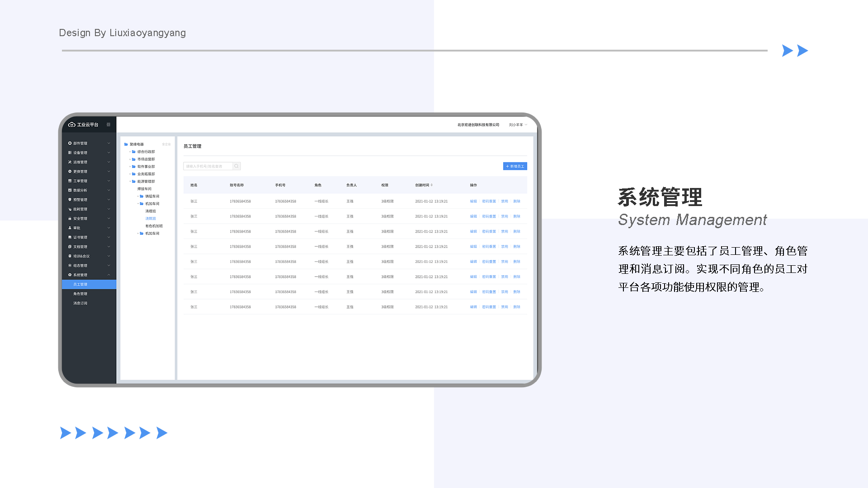Expand the 文档管理 menu chevron

click(x=109, y=247)
